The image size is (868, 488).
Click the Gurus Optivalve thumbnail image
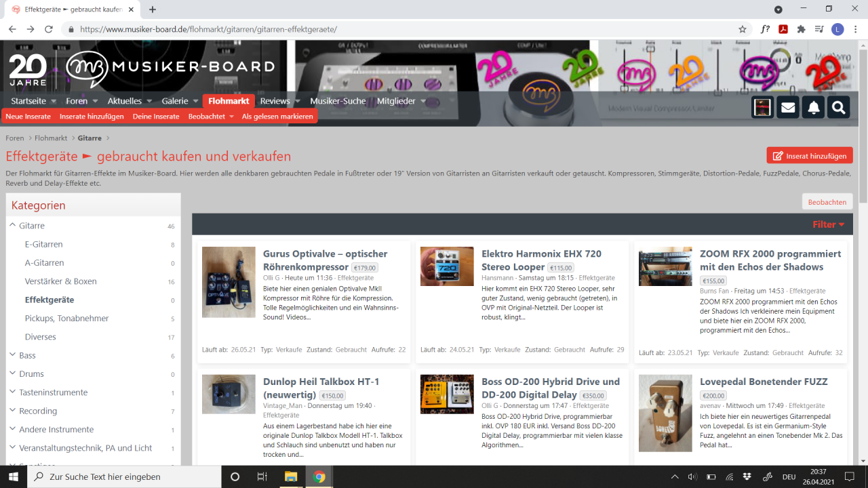pyautogui.click(x=229, y=282)
